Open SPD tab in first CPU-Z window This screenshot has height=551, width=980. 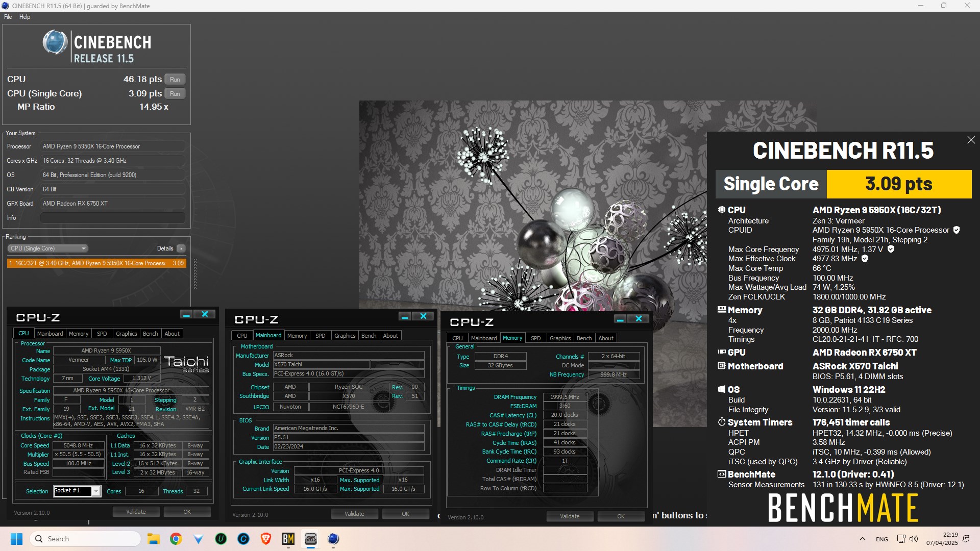(102, 334)
